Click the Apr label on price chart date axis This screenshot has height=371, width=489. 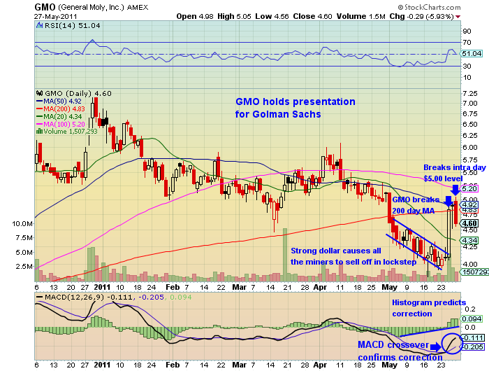[320, 287]
